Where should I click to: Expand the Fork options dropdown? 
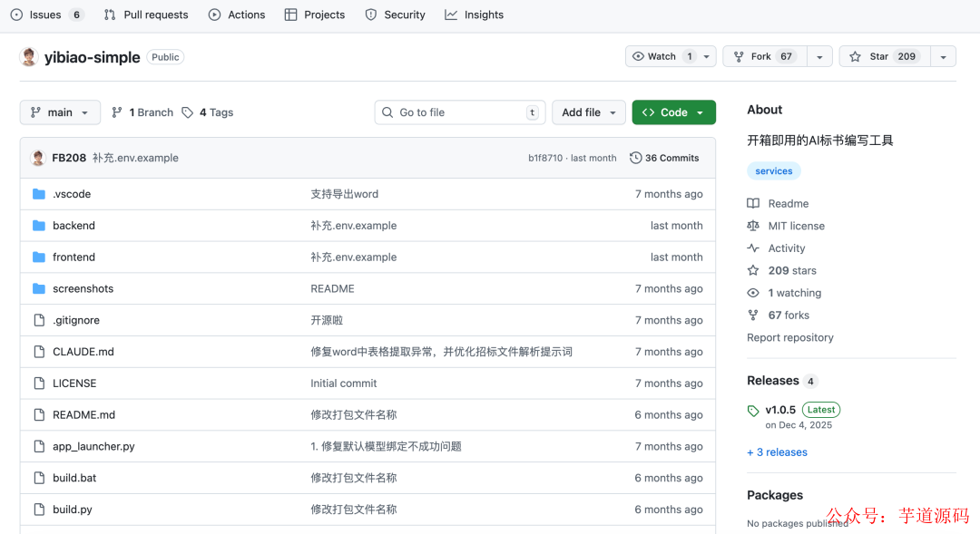click(819, 56)
